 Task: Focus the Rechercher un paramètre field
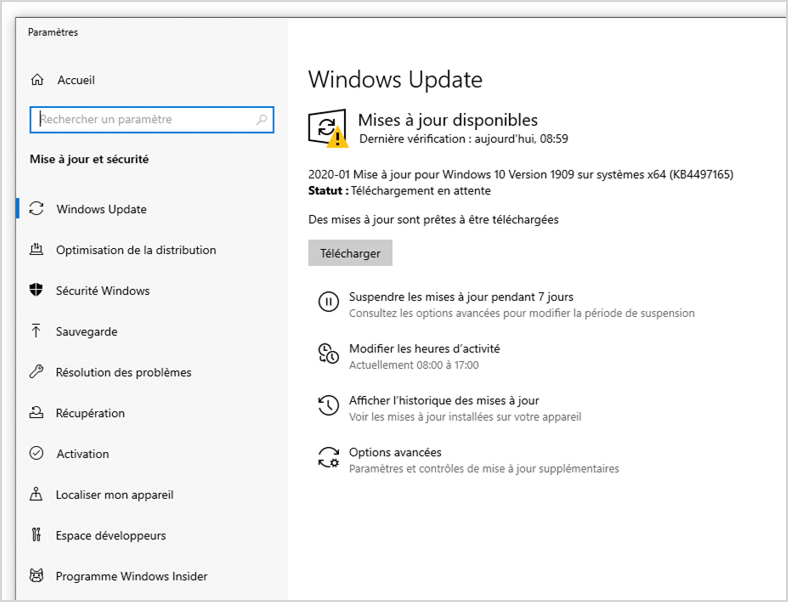coord(152,120)
